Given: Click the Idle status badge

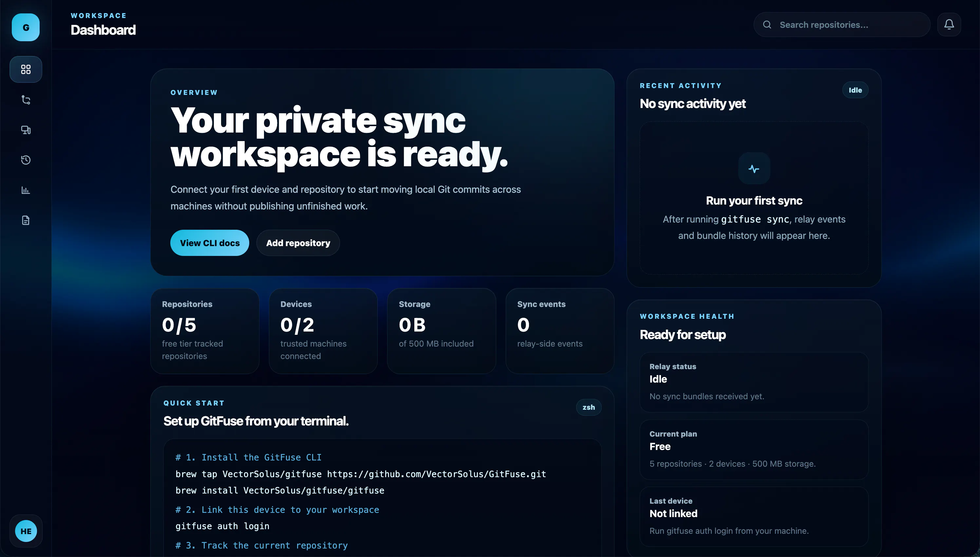Looking at the screenshot, I should [855, 90].
